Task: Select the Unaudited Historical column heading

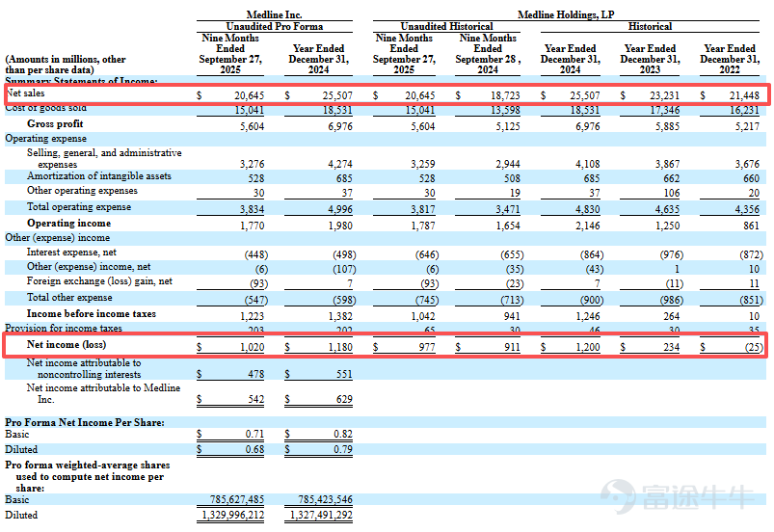Action: [x=446, y=26]
